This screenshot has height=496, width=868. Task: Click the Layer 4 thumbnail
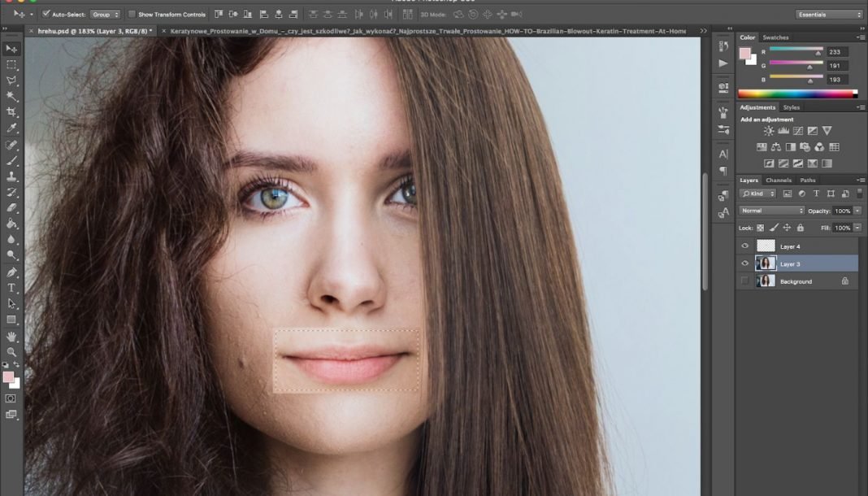coord(768,246)
